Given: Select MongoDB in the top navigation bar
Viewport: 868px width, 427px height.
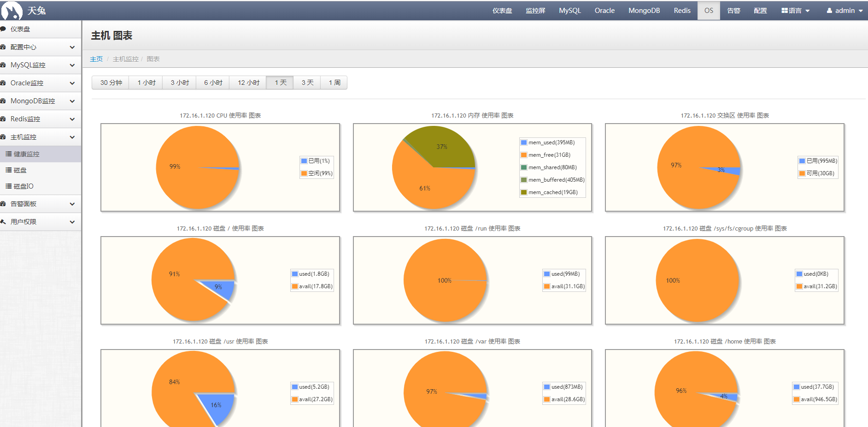Looking at the screenshot, I should click(644, 11).
